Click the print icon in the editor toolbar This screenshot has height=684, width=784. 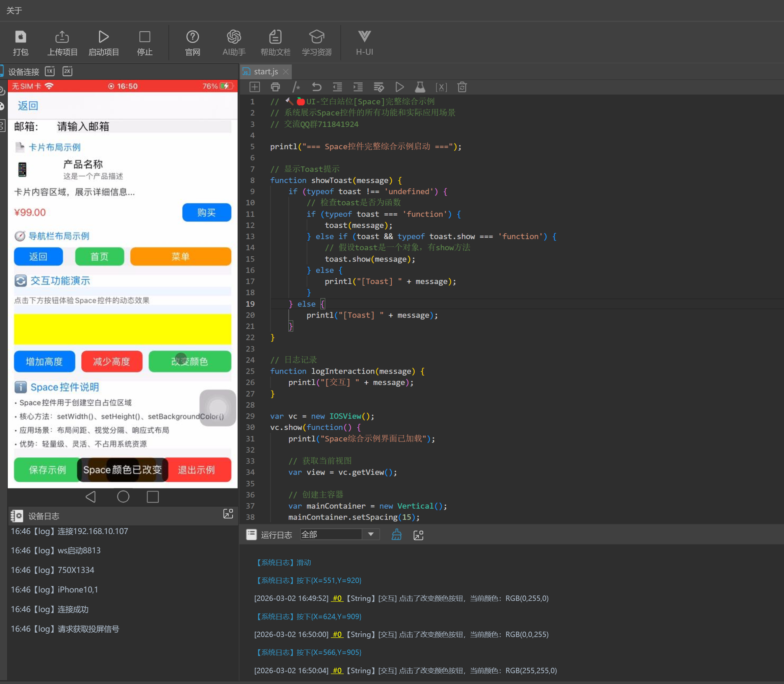[x=275, y=87]
